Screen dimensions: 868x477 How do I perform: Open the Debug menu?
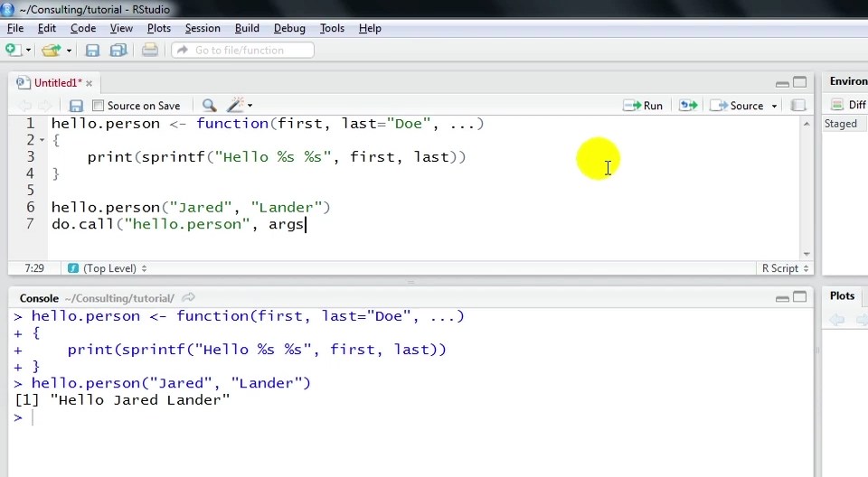[x=289, y=28]
